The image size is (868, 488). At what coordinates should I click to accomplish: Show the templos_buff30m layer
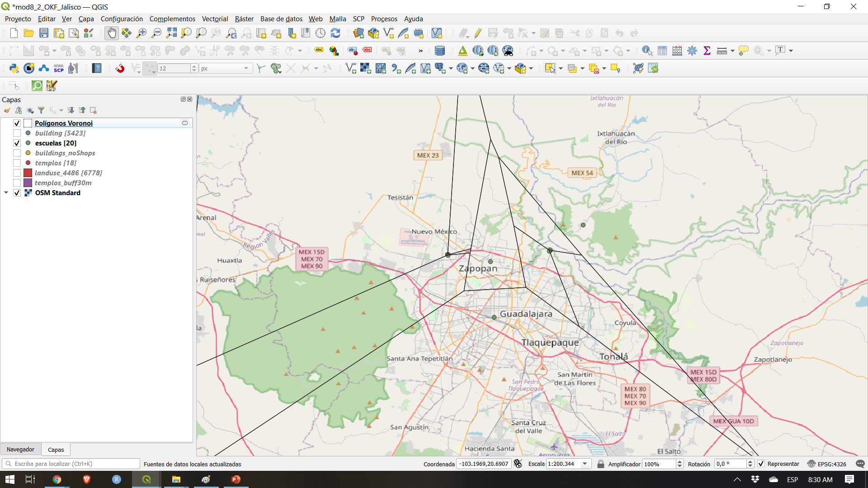click(x=17, y=183)
